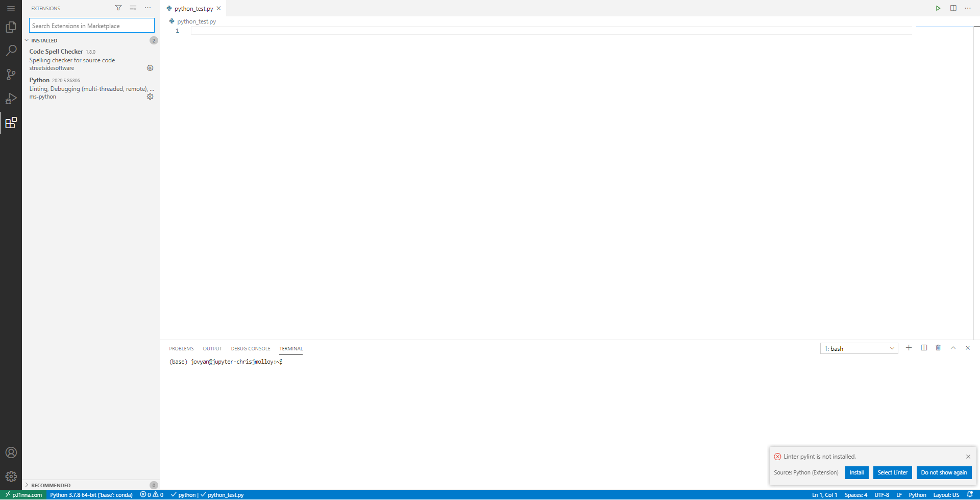Viewport: 980px width, 500px height.
Task: Close the python_test.py tab
Action: 218,8
